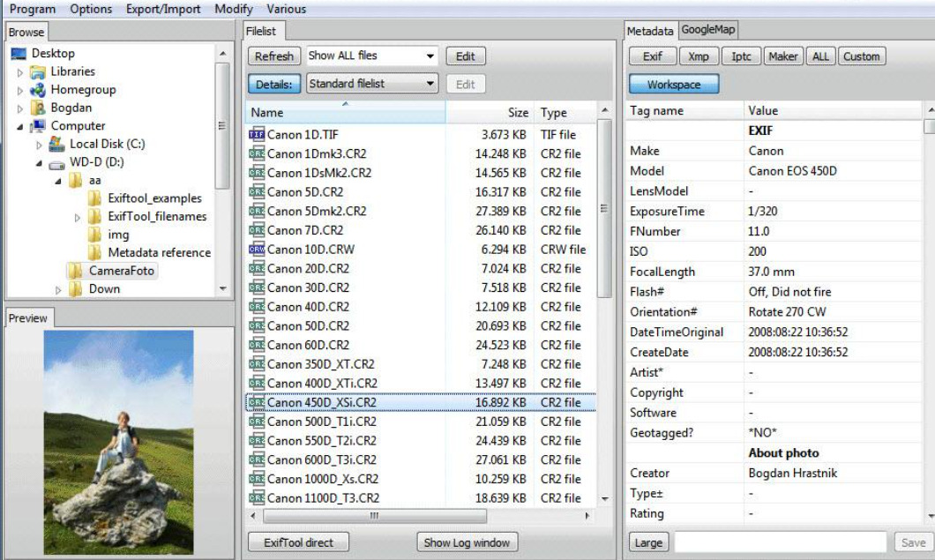The image size is (935, 560).
Task: Click the TIF icon next to Canon 1D.TIF
Action: 257,135
